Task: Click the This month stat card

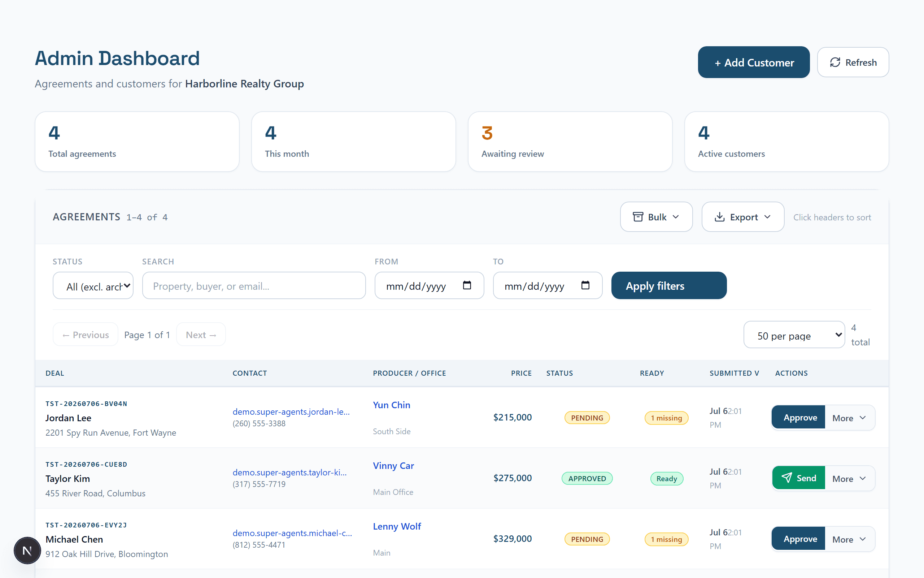Action: 354,142
